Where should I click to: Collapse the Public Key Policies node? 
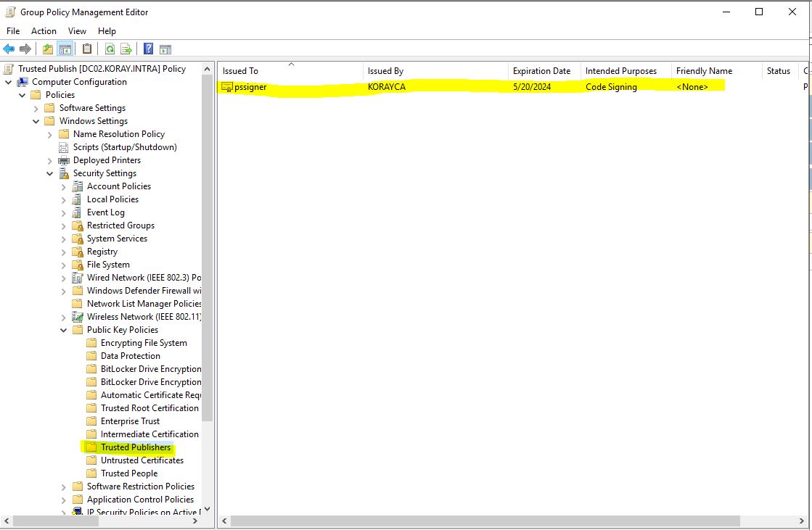point(64,330)
